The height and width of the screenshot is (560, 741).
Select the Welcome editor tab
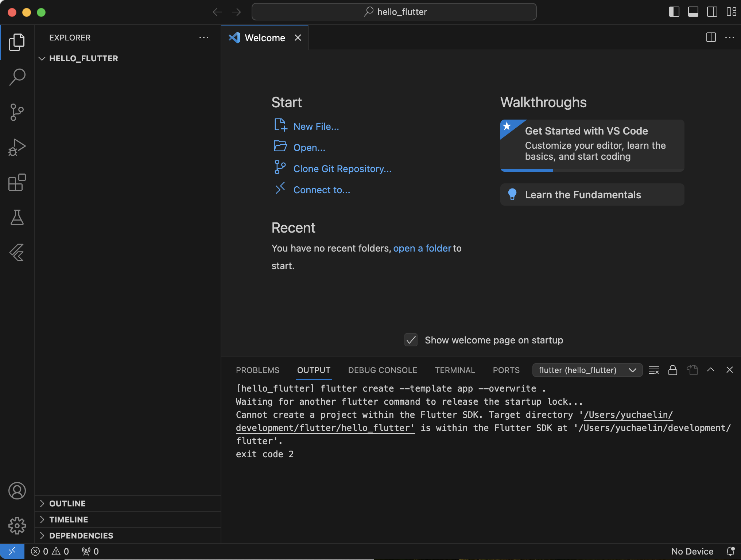pos(265,38)
